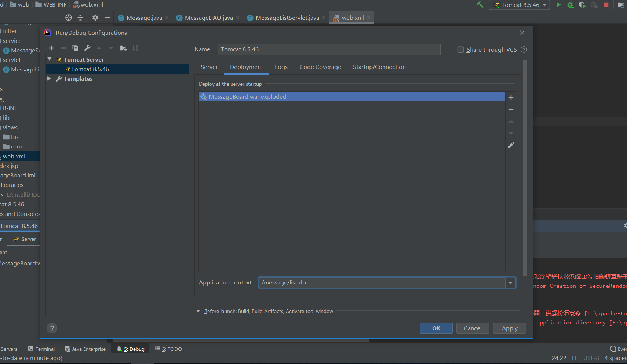Add an artifact to deployment list
627x364 pixels.
(511, 98)
